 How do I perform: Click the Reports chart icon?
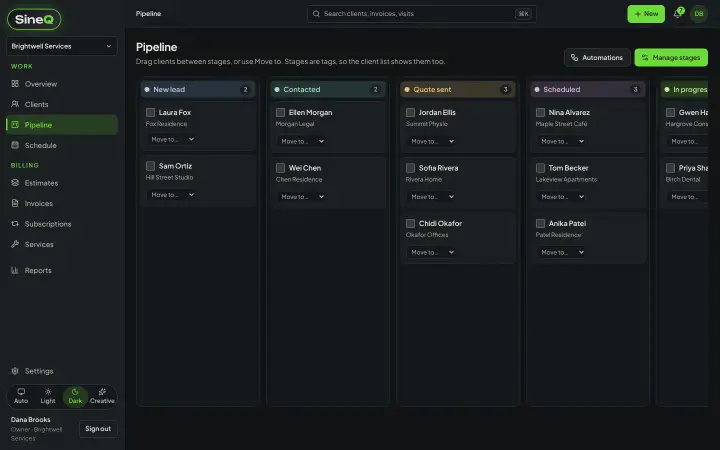15,270
